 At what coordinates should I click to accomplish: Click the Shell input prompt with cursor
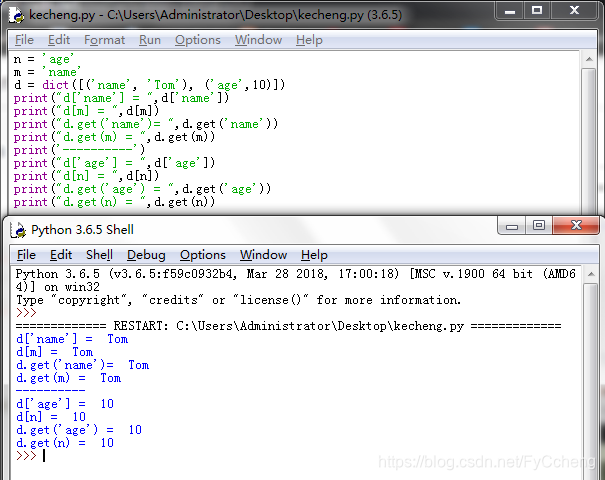(31, 456)
